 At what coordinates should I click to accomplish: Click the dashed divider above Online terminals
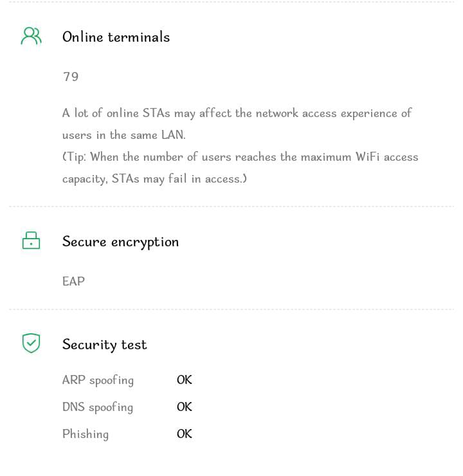(x=232, y=2)
